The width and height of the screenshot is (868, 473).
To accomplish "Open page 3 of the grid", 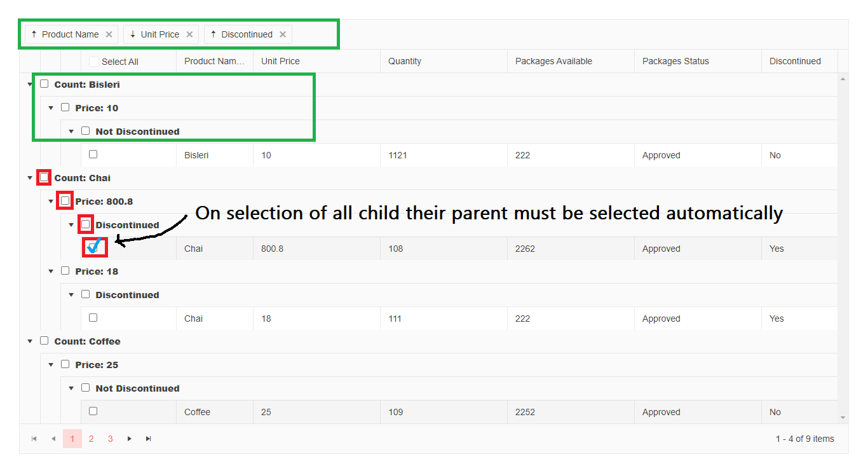I will (111, 439).
